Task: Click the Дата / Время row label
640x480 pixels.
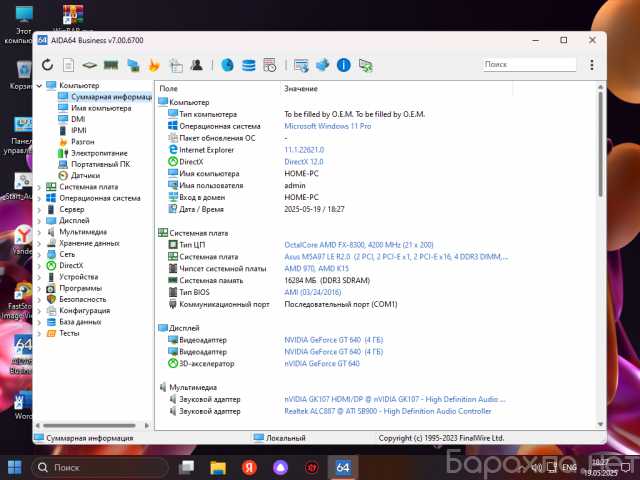Action: coord(201,209)
